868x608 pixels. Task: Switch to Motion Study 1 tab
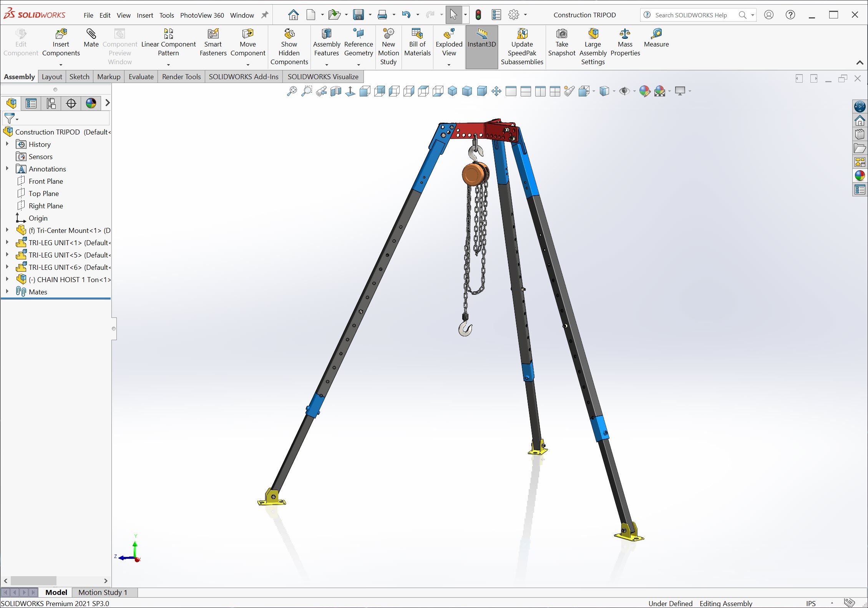tap(103, 592)
